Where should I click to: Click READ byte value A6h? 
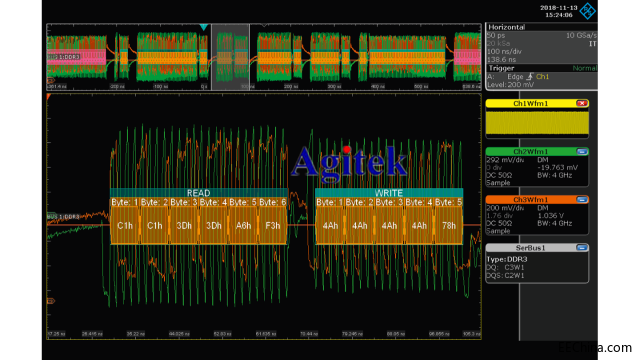pos(243,226)
